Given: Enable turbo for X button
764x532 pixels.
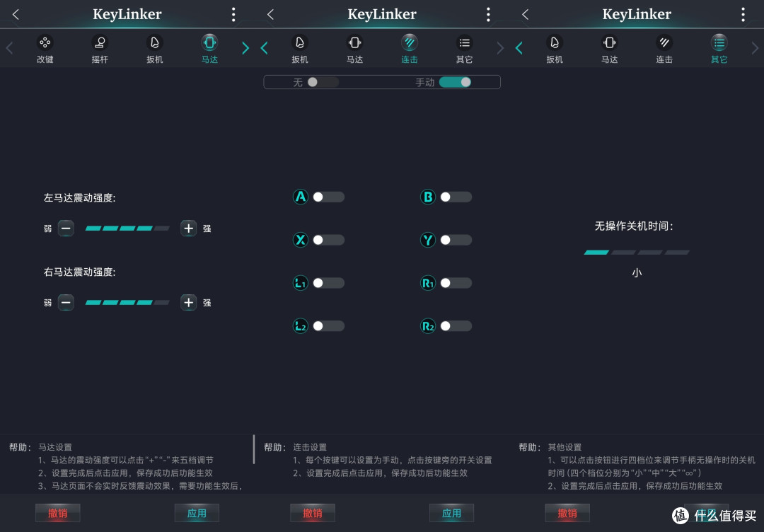Looking at the screenshot, I should pos(328,240).
